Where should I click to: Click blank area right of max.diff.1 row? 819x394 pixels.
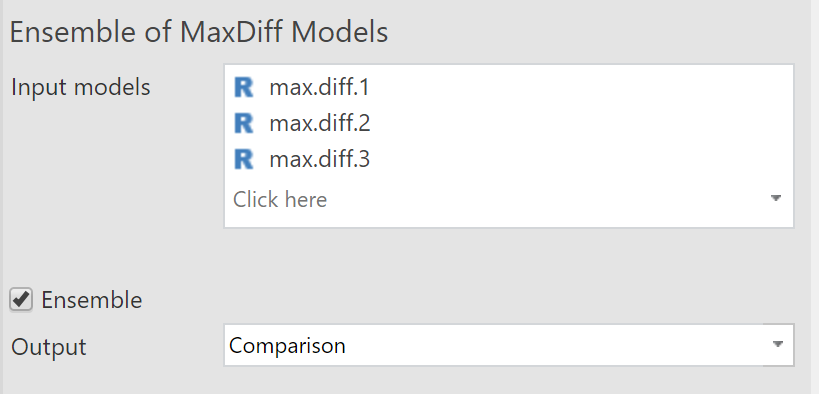(575, 87)
